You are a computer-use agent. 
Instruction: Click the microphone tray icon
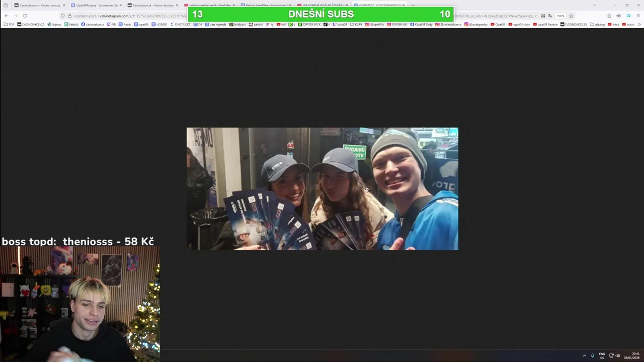coord(592,355)
